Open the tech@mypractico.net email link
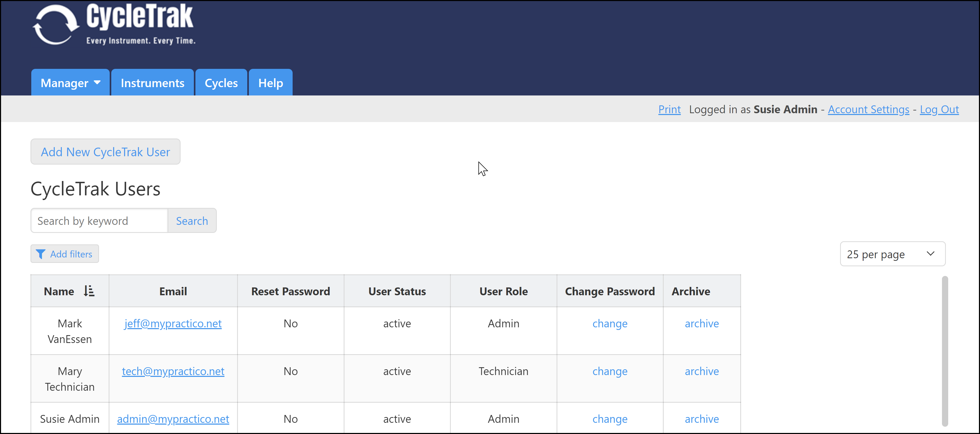 pyautogui.click(x=173, y=371)
